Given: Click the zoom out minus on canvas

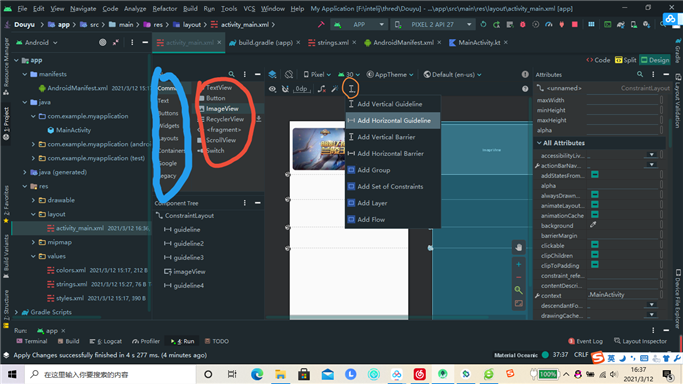Looking at the screenshot, I should [518, 277].
